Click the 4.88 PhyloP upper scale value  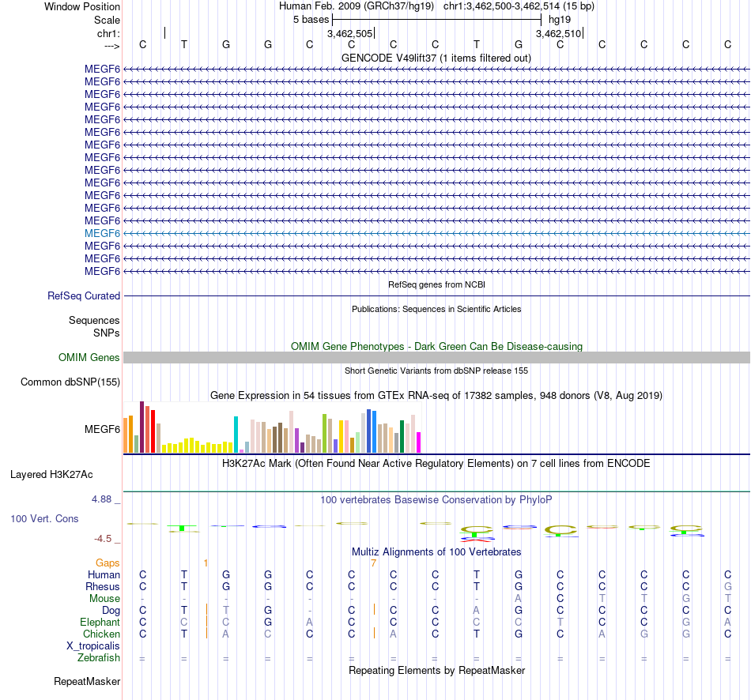pos(101,499)
